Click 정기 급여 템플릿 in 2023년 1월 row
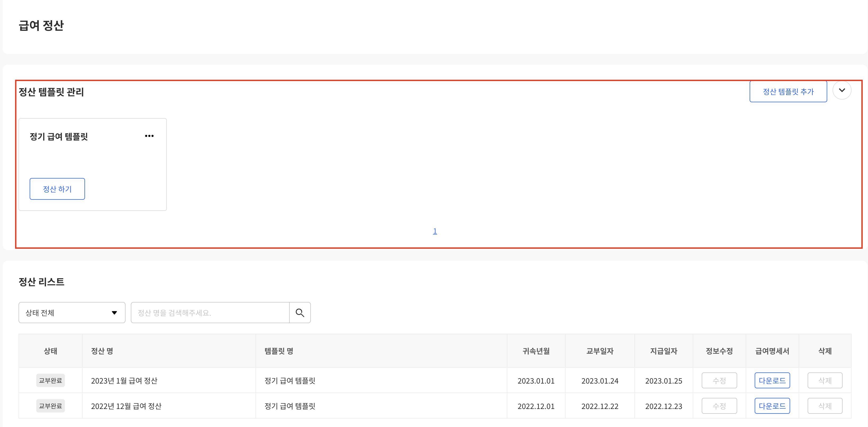The width and height of the screenshot is (868, 427). (290, 380)
